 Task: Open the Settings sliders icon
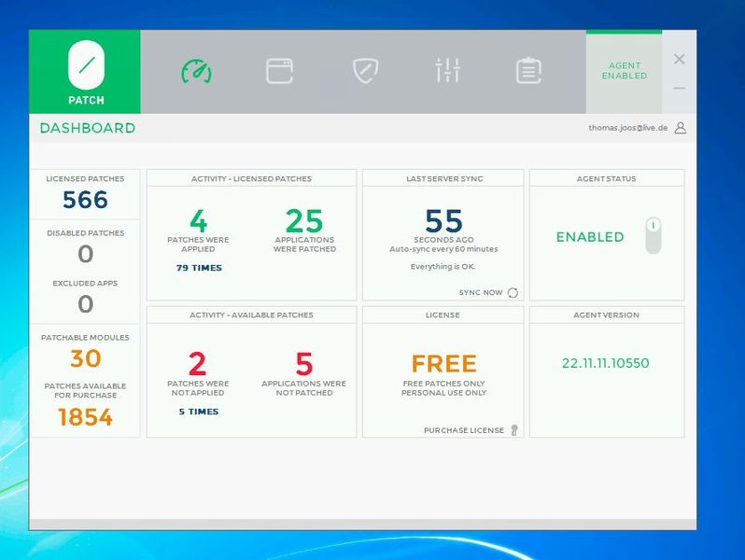447,70
